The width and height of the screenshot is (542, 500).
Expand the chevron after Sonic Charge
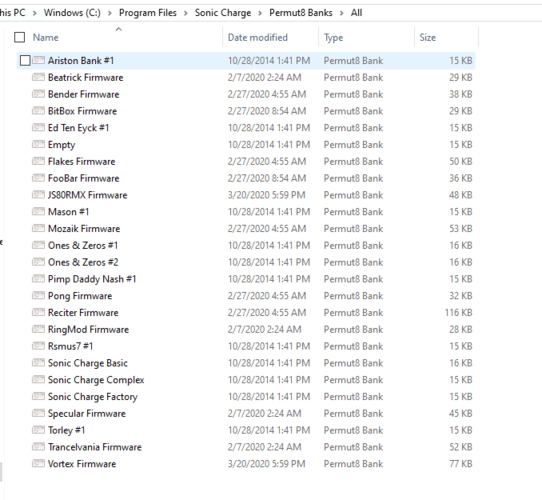pos(260,13)
